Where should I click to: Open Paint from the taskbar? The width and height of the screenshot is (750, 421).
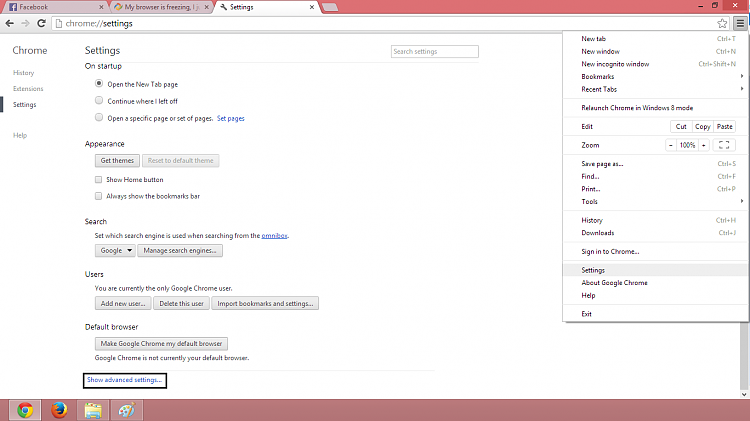[x=127, y=410]
